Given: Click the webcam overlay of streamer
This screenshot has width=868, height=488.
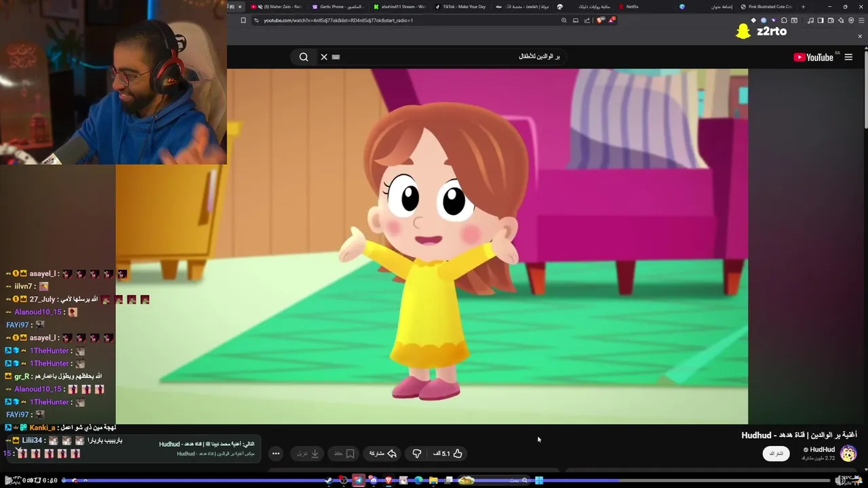Looking at the screenshot, I should (113, 82).
